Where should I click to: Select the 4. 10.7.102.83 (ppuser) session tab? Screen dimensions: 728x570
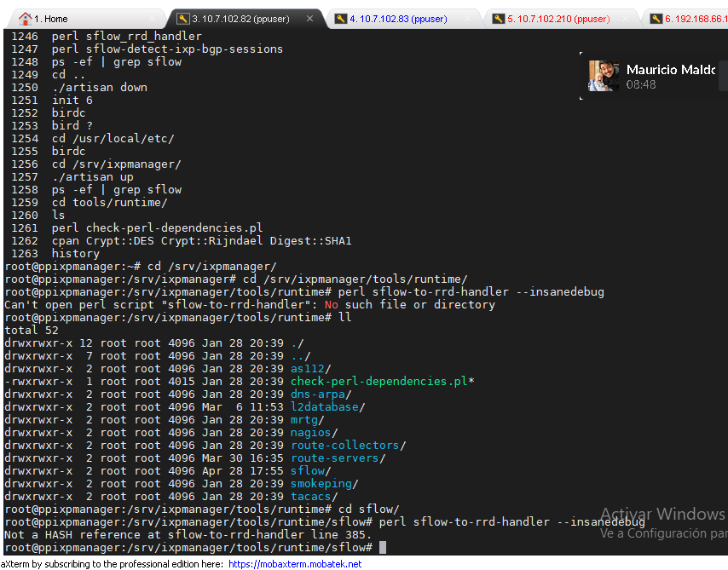coord(398,19)
